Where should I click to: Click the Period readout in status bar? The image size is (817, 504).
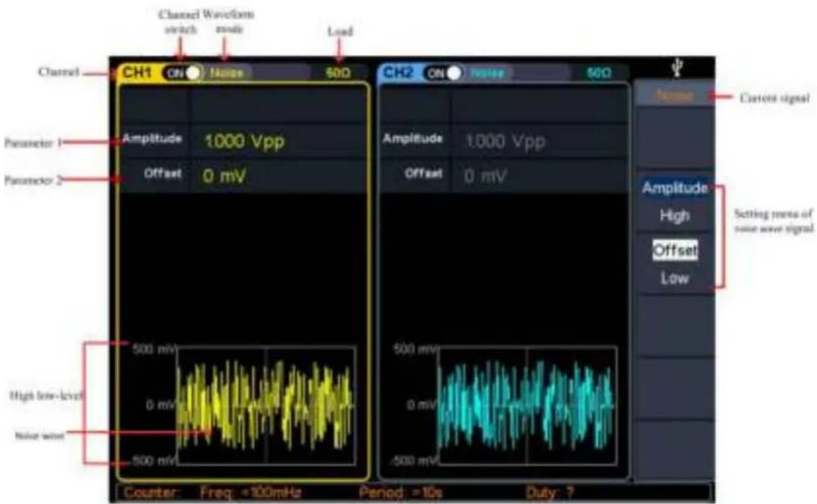click(400, 492)
